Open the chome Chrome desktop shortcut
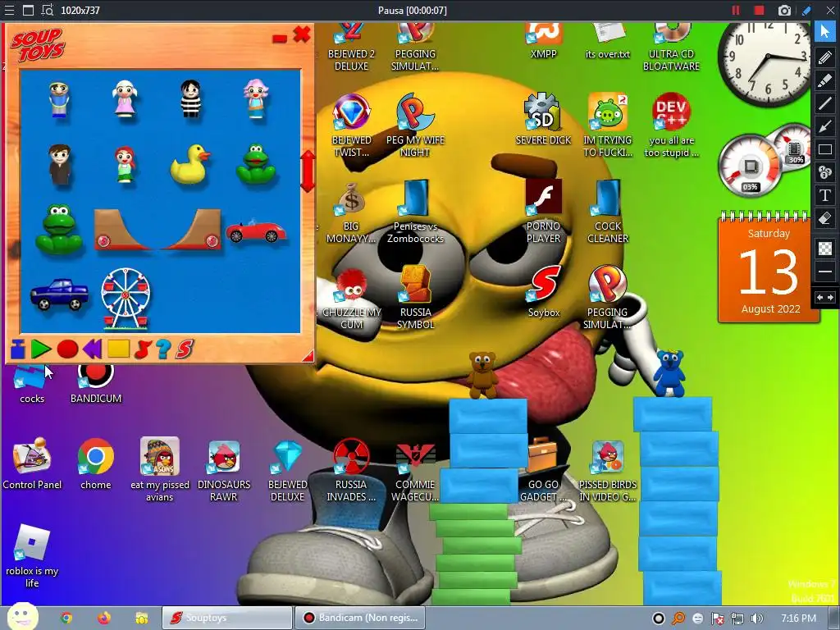The image size is (840, 630). click(x=96, y=464)
